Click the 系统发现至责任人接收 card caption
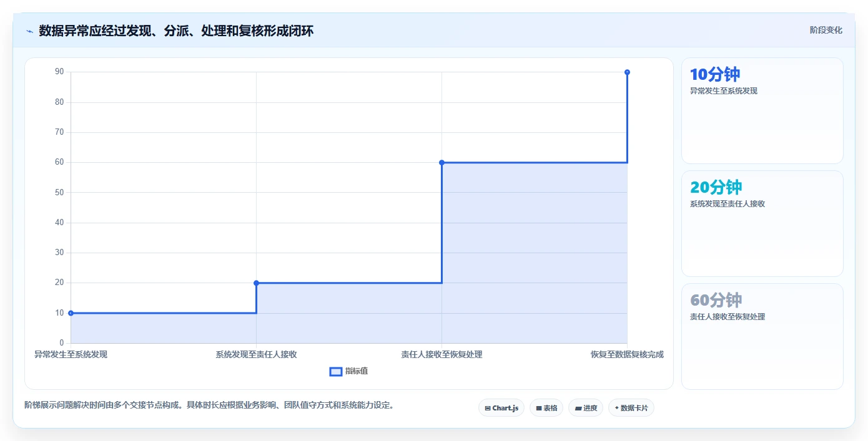The width and height of the screenshot is (868, 441). (727, 204)
